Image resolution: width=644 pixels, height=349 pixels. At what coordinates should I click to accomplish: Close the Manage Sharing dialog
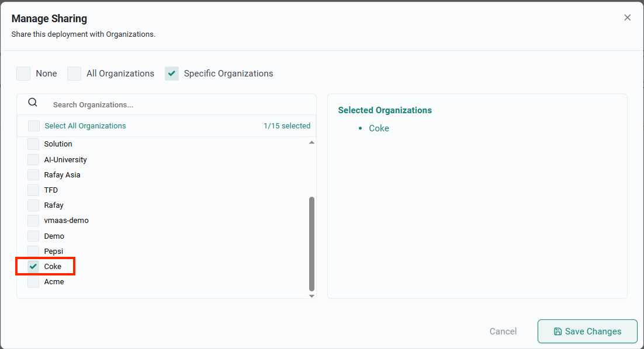[627, 18]
